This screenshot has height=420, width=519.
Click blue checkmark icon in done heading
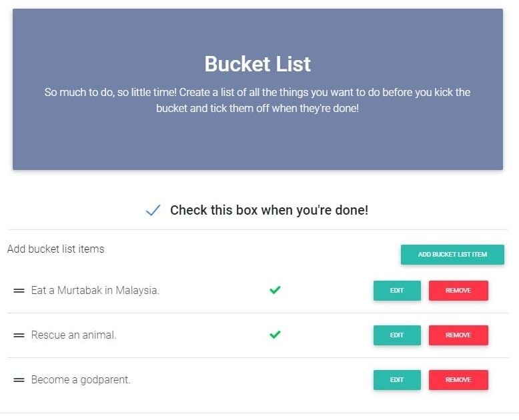tap(153, 211)
